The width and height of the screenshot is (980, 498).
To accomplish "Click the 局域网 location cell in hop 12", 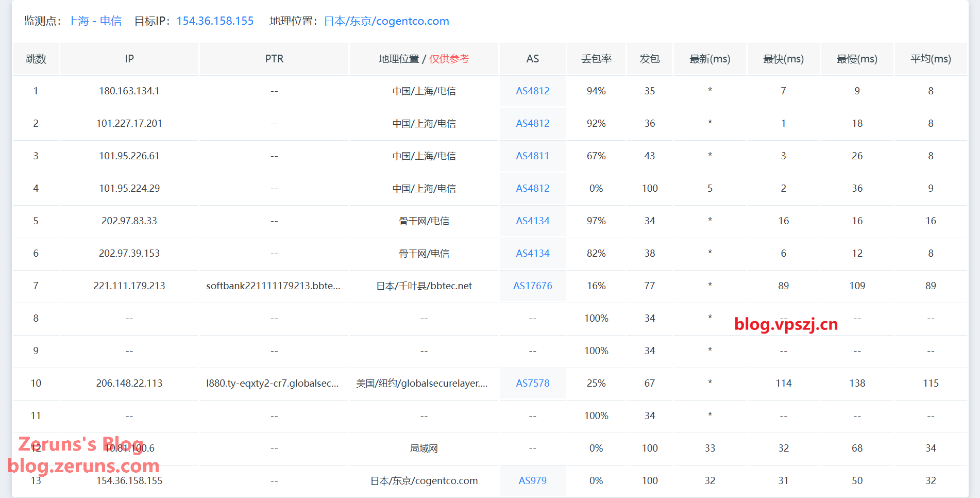I will coord(424,449).
